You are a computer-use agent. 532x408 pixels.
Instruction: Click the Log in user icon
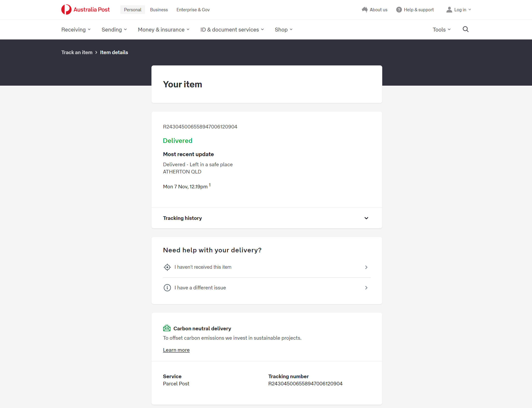pos(449,10)
